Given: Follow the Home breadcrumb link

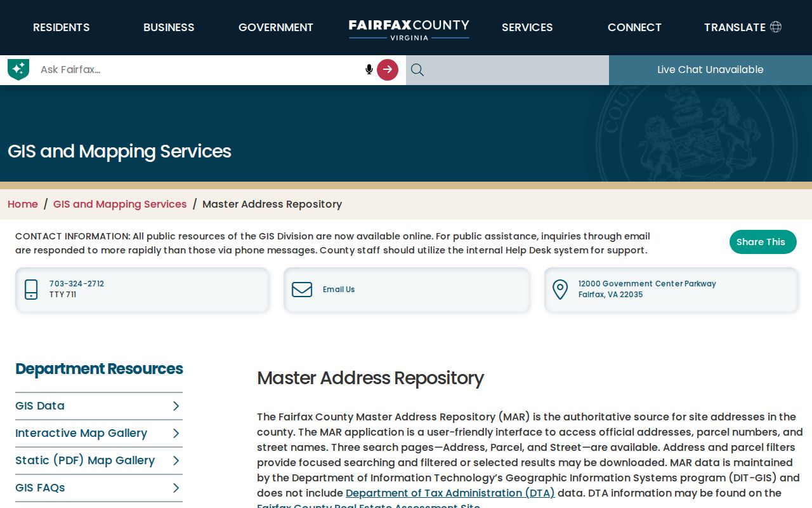Looking at the screenshot, I should 23,204.
